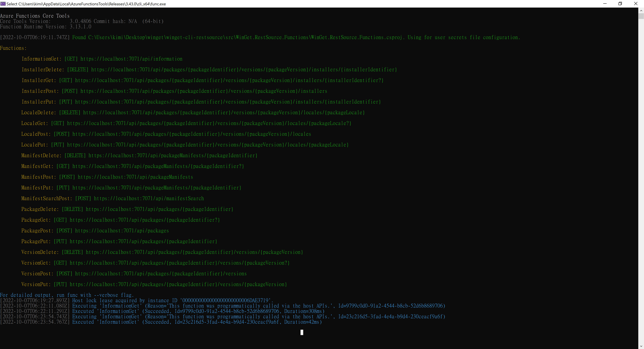Click the LocalePost POST URL line
The height and width of the screenshot is (349, 644).
pos(166,134)
